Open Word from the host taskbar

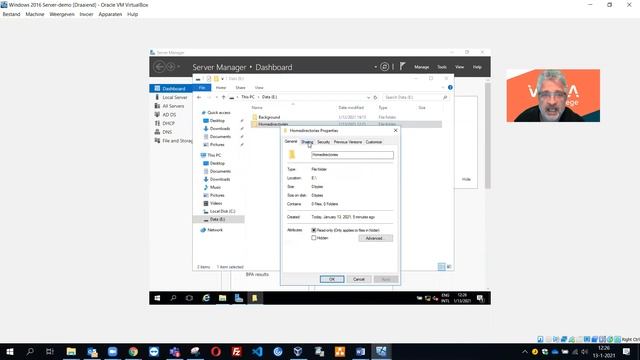pos(360,351)
